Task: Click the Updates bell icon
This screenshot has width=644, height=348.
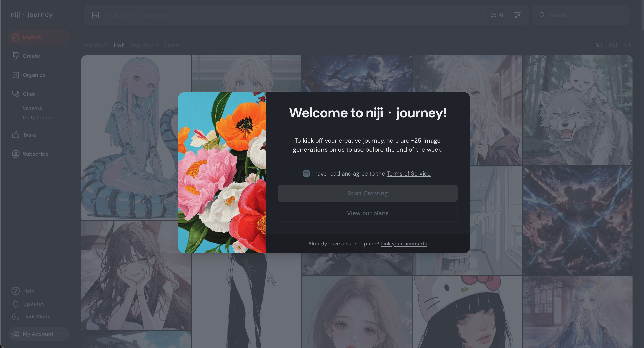Action: click(x=16, y=304)
